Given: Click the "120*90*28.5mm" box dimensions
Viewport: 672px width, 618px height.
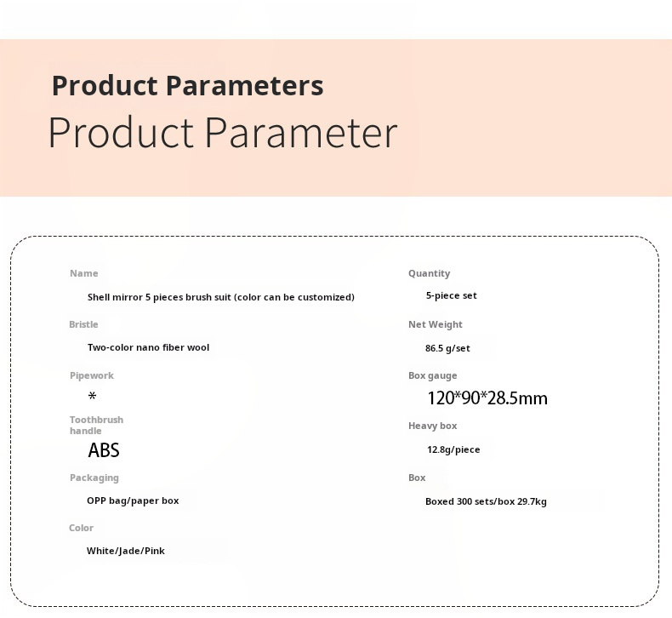Looking at the screenshot, I should (x=487, y=398).
